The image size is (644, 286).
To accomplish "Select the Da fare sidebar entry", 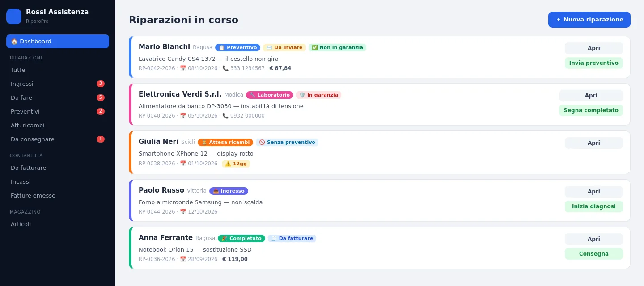I will [x=58, y=97].
